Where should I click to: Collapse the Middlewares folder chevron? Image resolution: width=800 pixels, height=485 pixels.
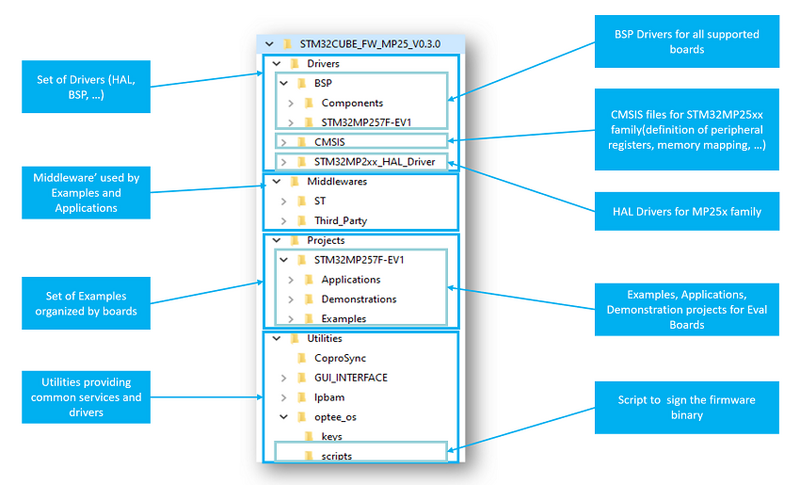tap(277, 182)
